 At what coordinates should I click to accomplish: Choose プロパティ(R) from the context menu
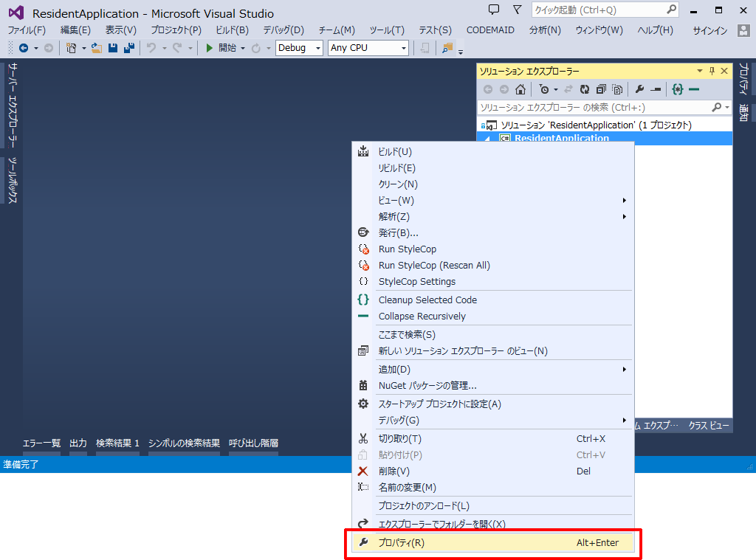492,542
